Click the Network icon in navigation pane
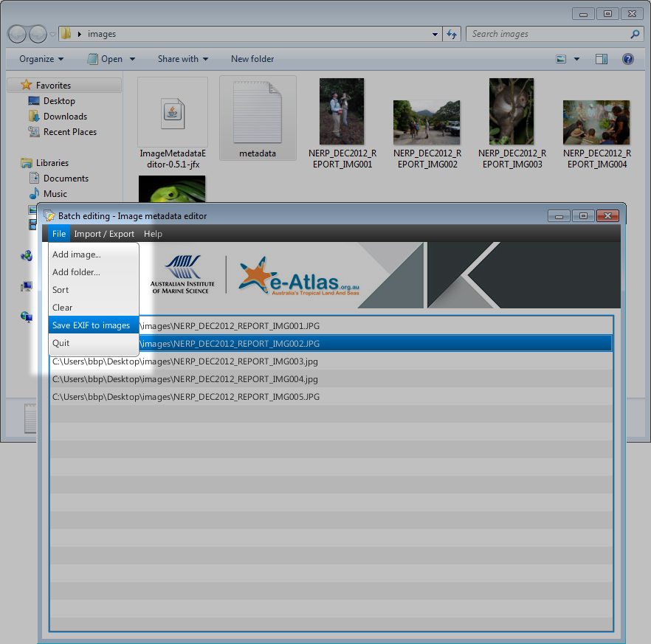The width and height of the screenshot is (651, 644). pos(27,317)
